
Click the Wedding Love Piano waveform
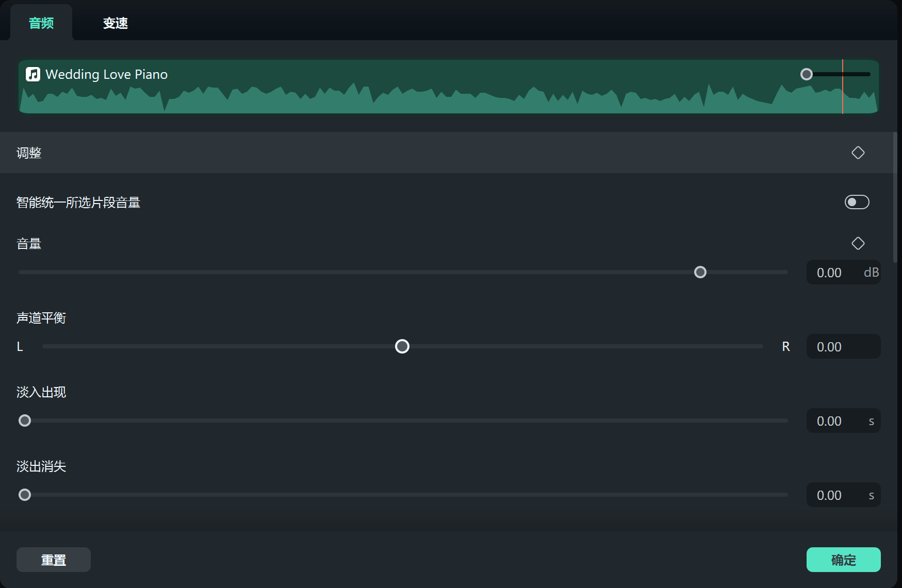point(413,98)
